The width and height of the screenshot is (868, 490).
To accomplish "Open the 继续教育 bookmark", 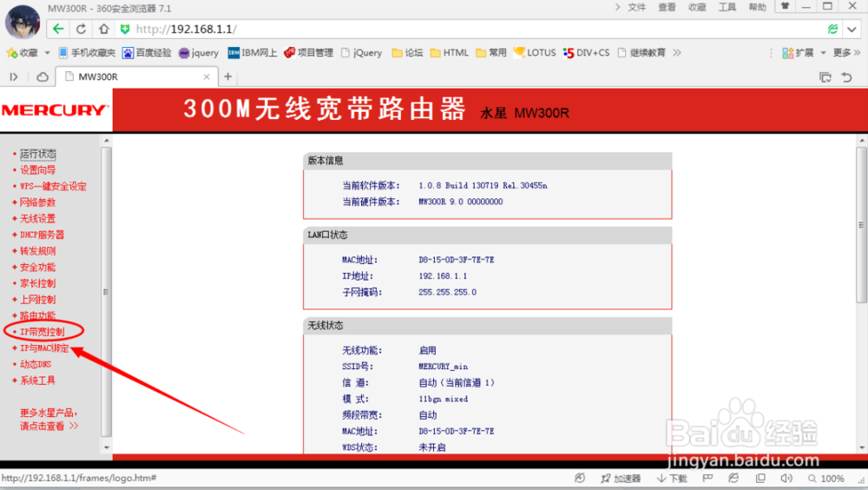I will click(641, 53).
